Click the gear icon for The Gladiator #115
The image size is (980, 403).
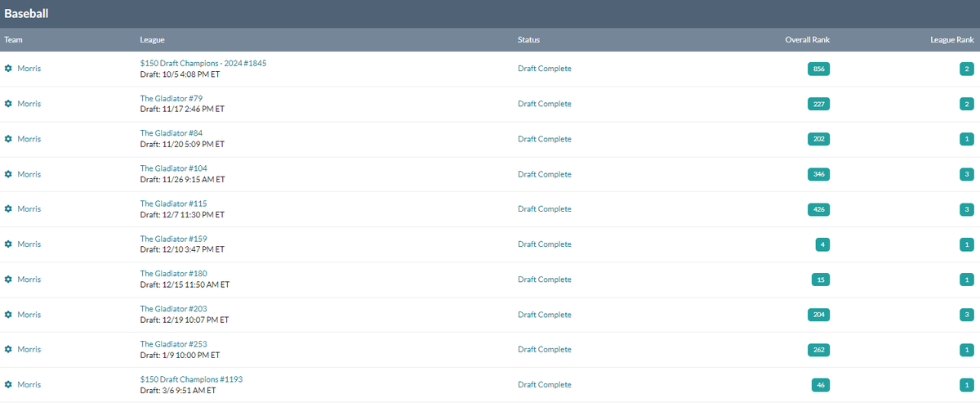8,209
